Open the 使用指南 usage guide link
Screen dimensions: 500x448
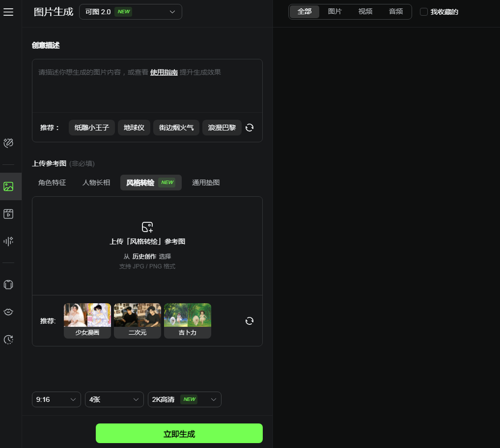pyautogui.click(x=164, y=72)
